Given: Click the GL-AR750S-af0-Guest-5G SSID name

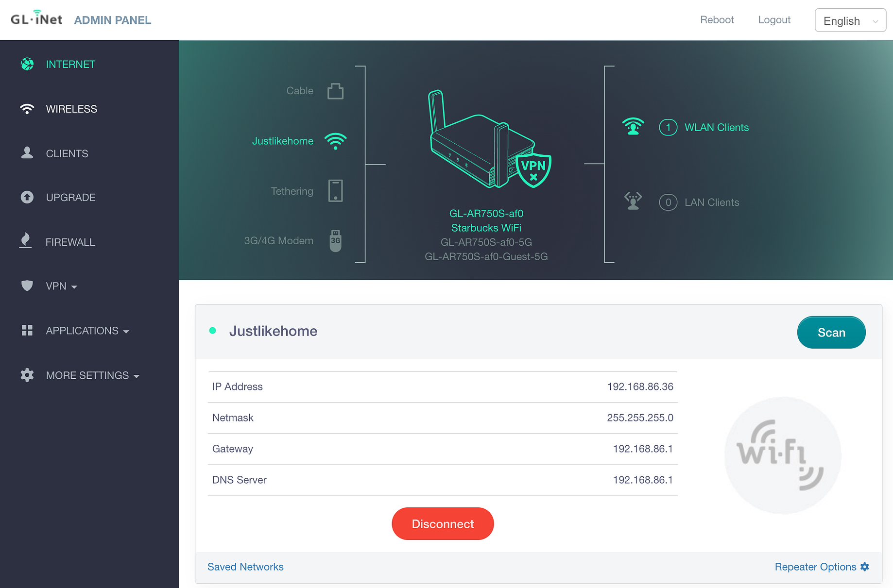Looking at the screenshot, I should pos(486,256).
